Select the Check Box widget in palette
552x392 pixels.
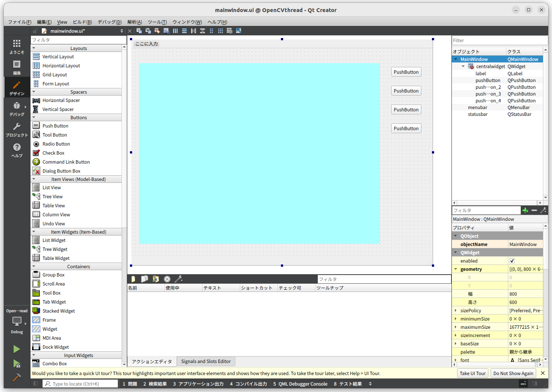click(x=53, y=153)
